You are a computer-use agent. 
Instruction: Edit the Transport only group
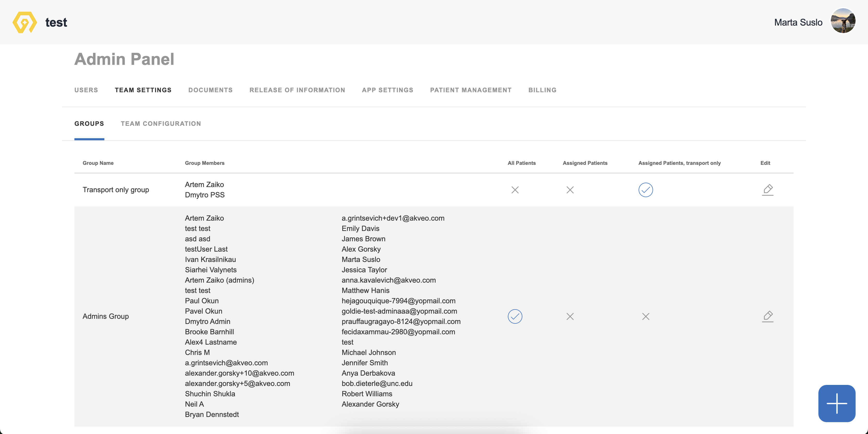pyautogui.click(x=767, y=190)
